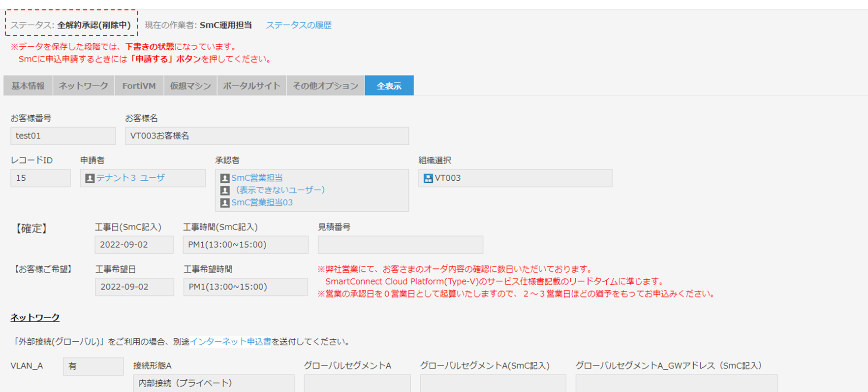Open the ポータルサイト tab

251,86
